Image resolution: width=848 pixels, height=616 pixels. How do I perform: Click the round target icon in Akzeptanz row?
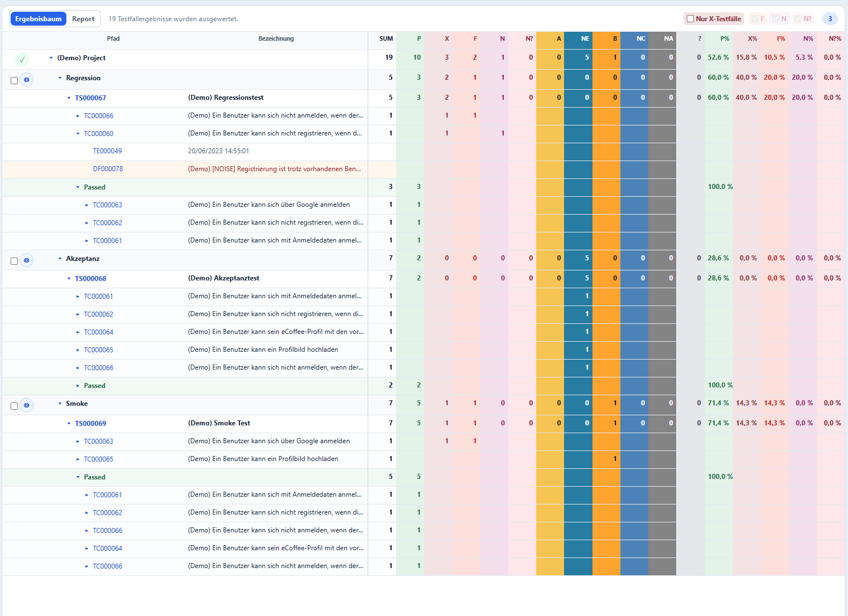(x=26, y=260)
